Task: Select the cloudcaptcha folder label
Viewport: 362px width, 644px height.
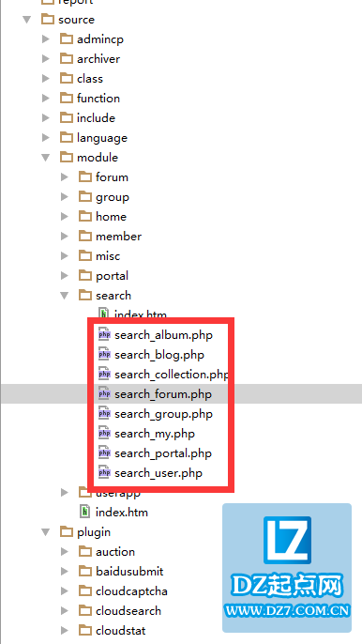Action: click(131, 591)
